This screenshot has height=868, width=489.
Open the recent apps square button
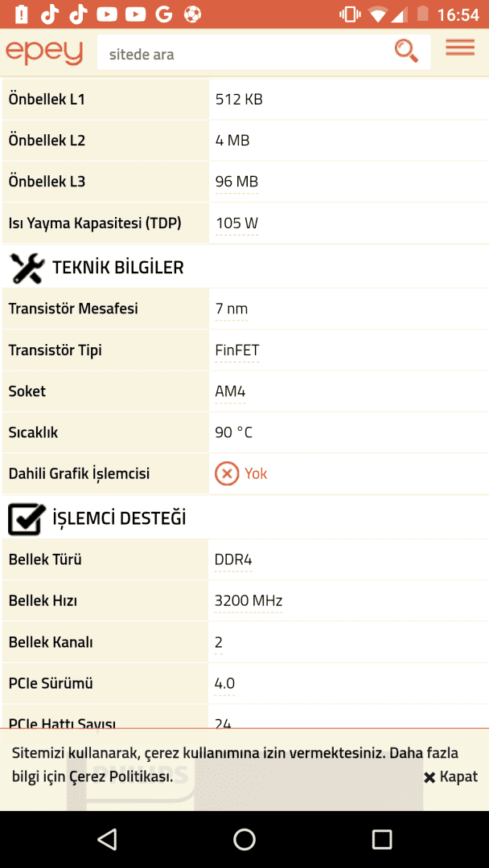381,839
